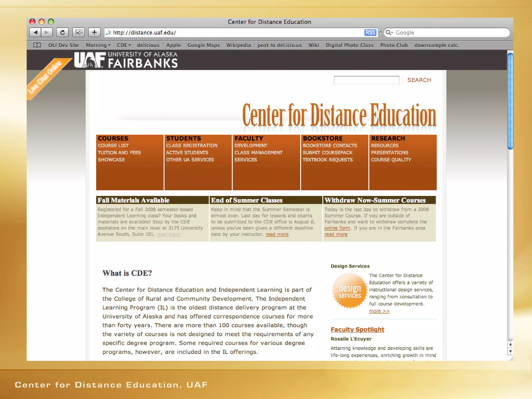Click the browser Back arrow button
532x399 pixels.
[x=35, y=32]
